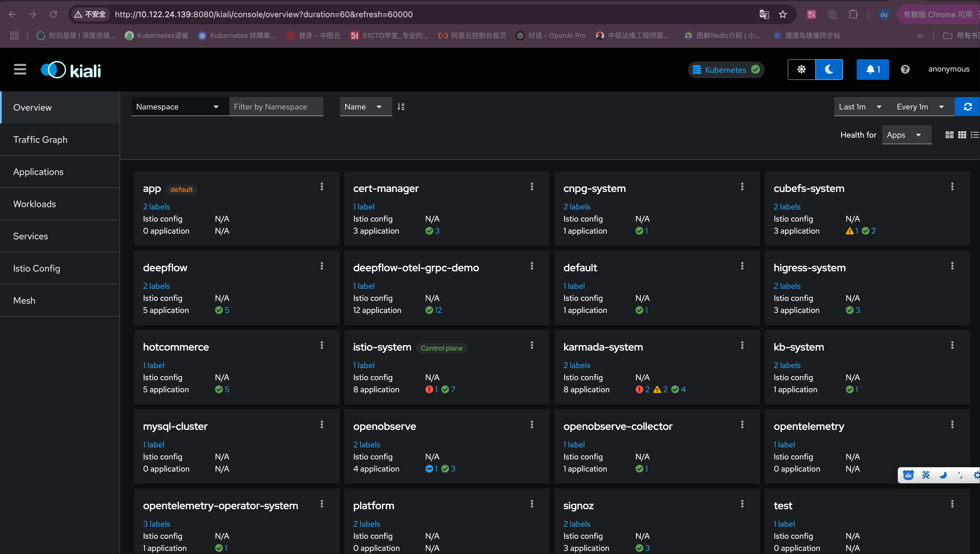
Task: Open the Istio Config page
Action: [60, 268]
